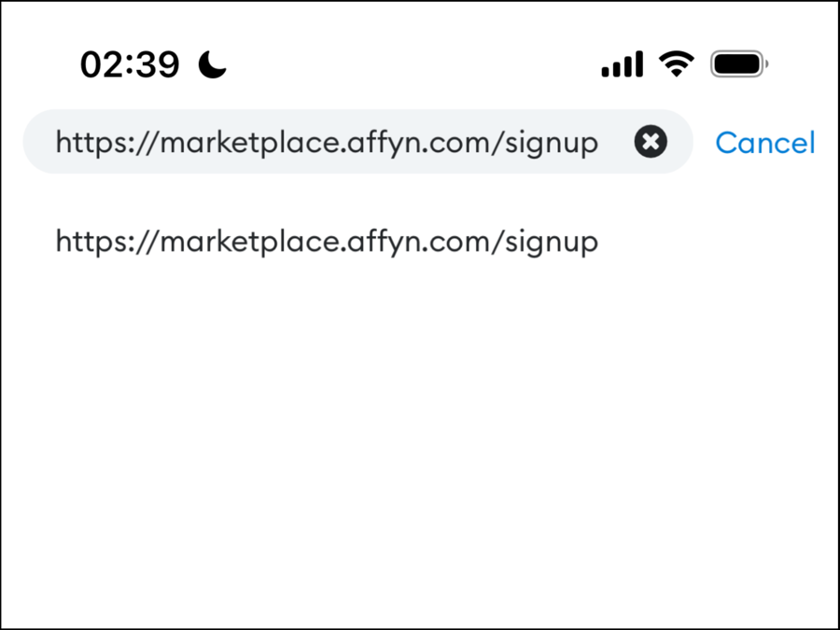Tap the 02:39 clock in status bar
This screenshot has height=630, width=840.
pos(130,64)
